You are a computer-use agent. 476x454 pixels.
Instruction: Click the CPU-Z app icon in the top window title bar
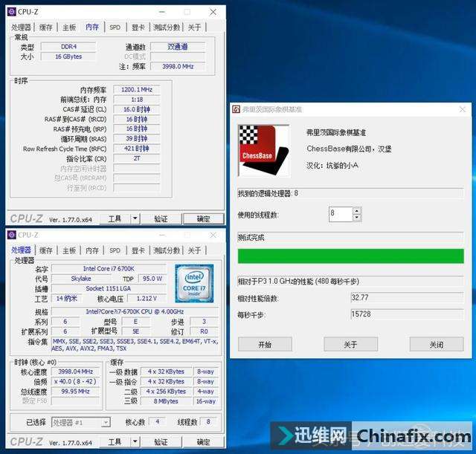pyautogui.click(x=12, y=12)
